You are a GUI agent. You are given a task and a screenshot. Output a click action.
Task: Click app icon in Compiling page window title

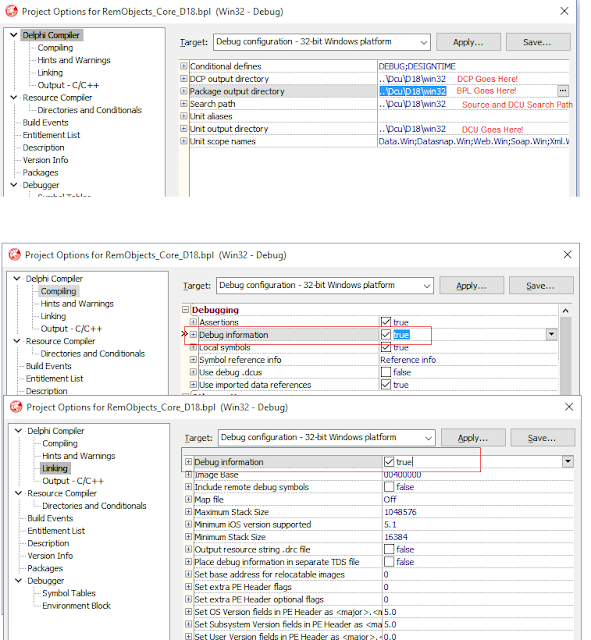15,255
